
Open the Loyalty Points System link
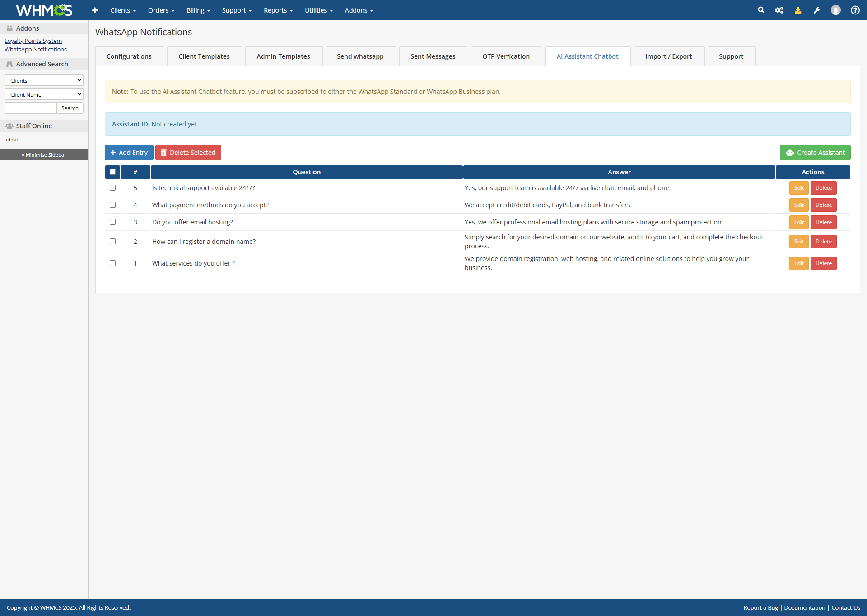33,41
